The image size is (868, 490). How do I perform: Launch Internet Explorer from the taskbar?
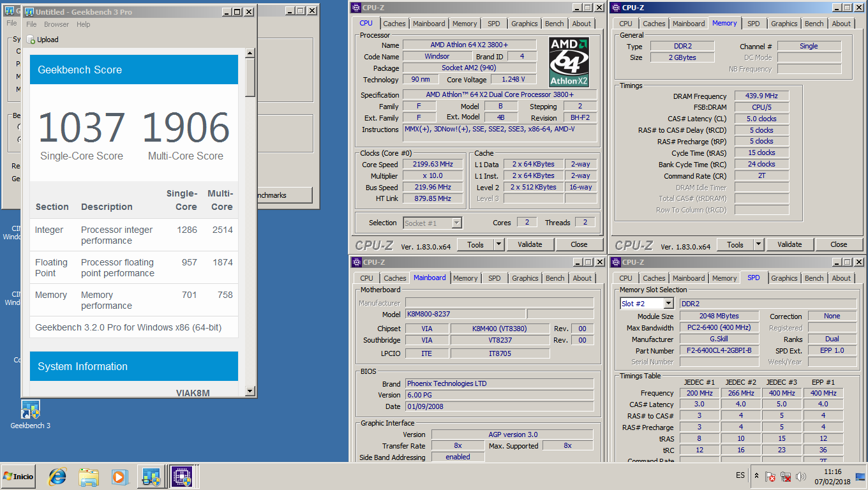[58, 476]
